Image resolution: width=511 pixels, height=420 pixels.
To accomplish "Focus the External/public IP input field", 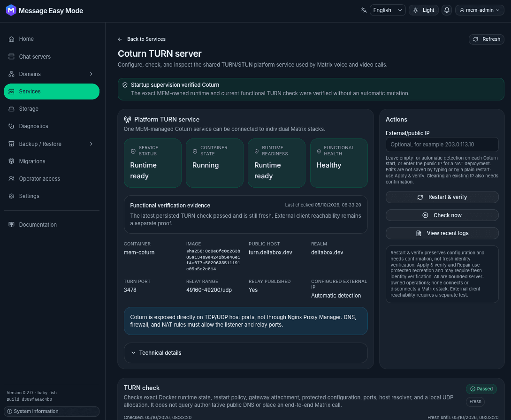I will [442, 145].
